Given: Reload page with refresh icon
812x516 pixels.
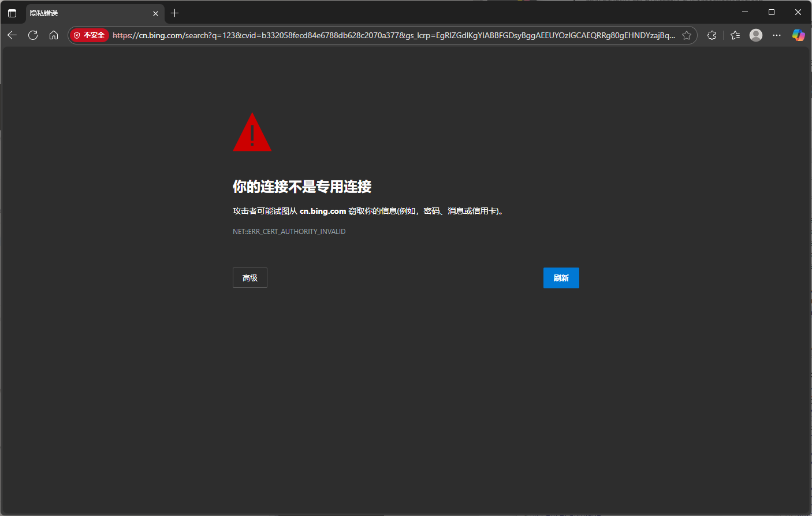Looking at the screenshot, I should tap(33, 35).
